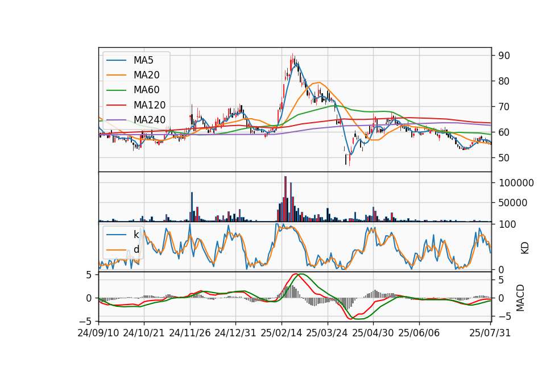
Task: Click the red MA120 legend line sample
Action: (x=116, y=105)
